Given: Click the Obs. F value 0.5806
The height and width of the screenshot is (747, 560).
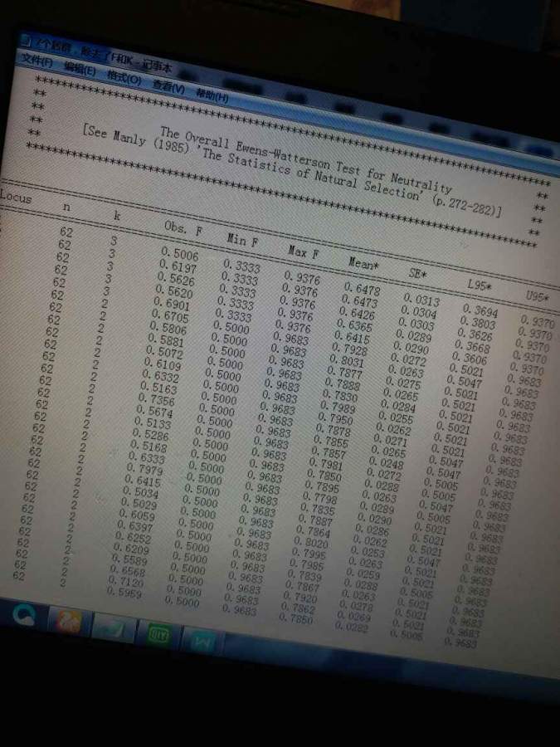Looking at the screenshot, I should click(168, 328).
